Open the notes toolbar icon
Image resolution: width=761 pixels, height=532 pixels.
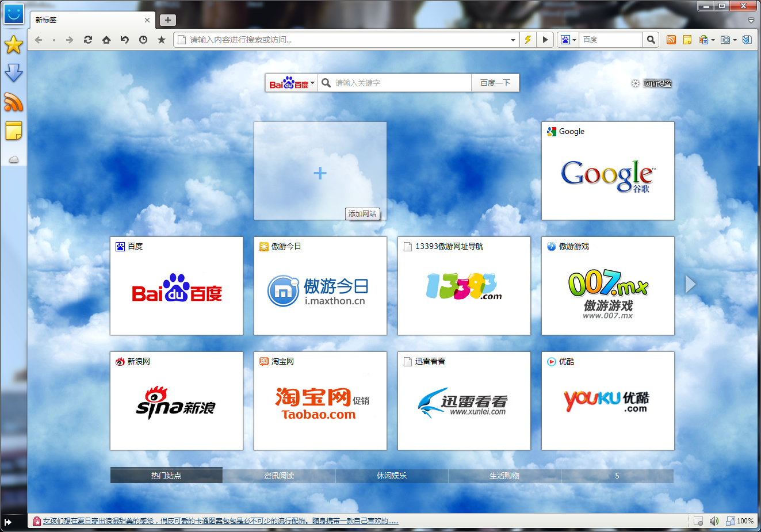[x=687, y=40]
